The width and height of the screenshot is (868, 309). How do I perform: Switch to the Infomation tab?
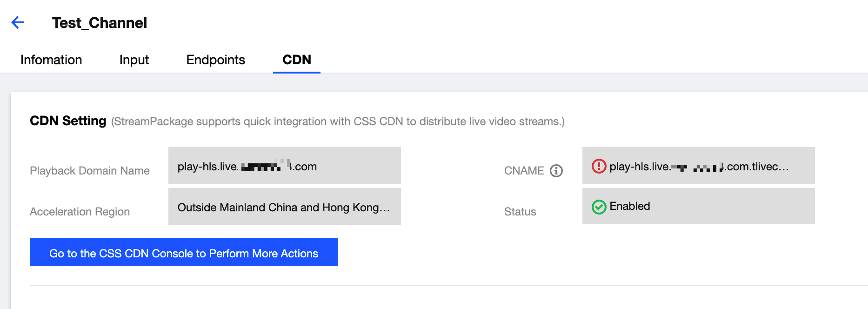(x=51, y=60)
